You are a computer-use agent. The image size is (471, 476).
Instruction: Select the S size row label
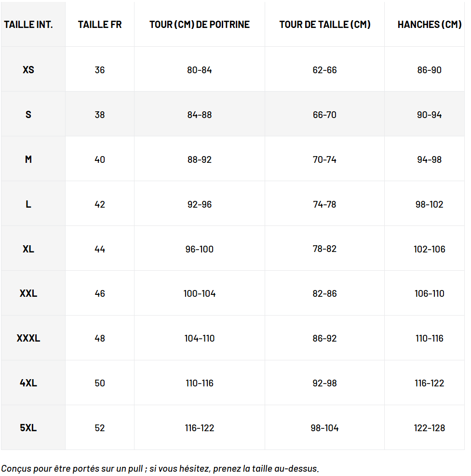click(x=28, y=115)
